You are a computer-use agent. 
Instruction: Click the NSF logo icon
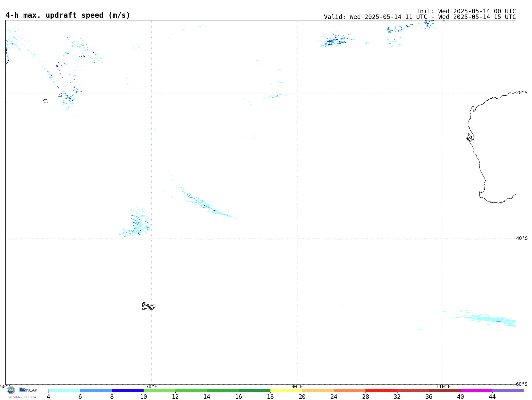(11, 390)
